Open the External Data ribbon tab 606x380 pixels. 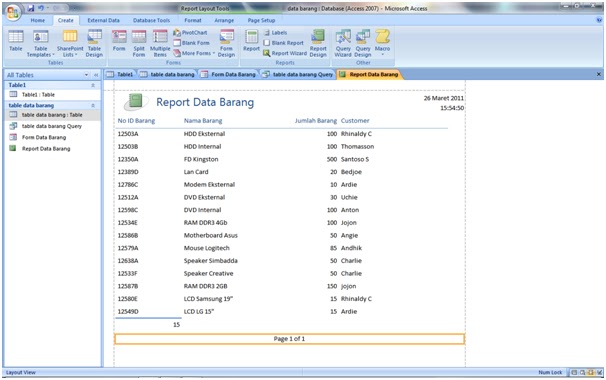(x=103, y=20)
